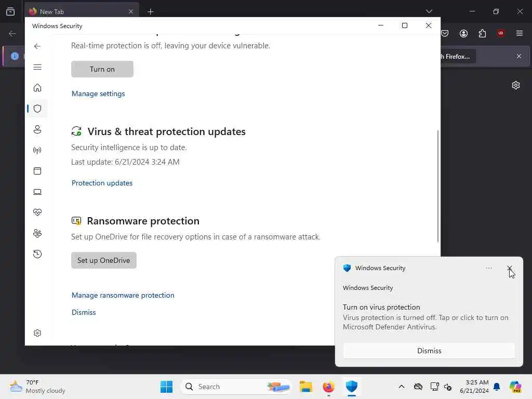Click the Firefox back navigation arrow
The image size is (532, 399).
point(12,33)
